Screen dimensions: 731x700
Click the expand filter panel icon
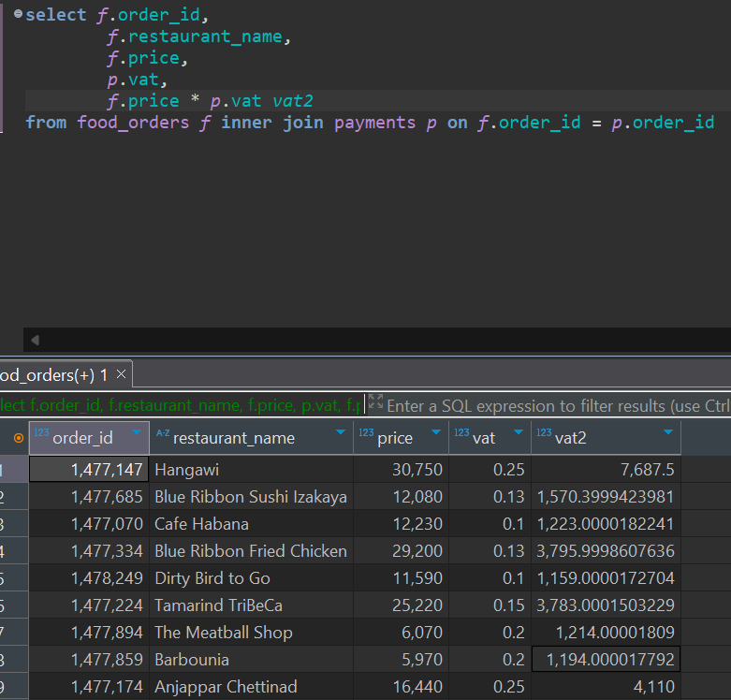[x=375, y=401]
